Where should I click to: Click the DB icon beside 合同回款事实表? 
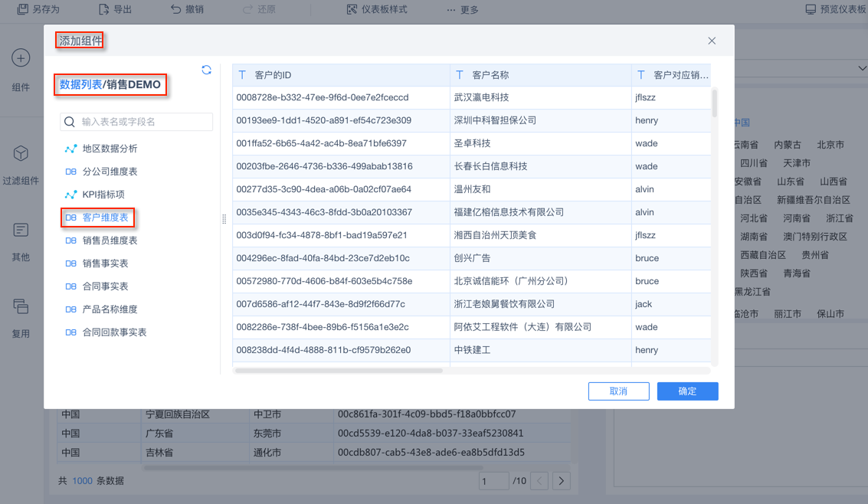click(70, 332)
